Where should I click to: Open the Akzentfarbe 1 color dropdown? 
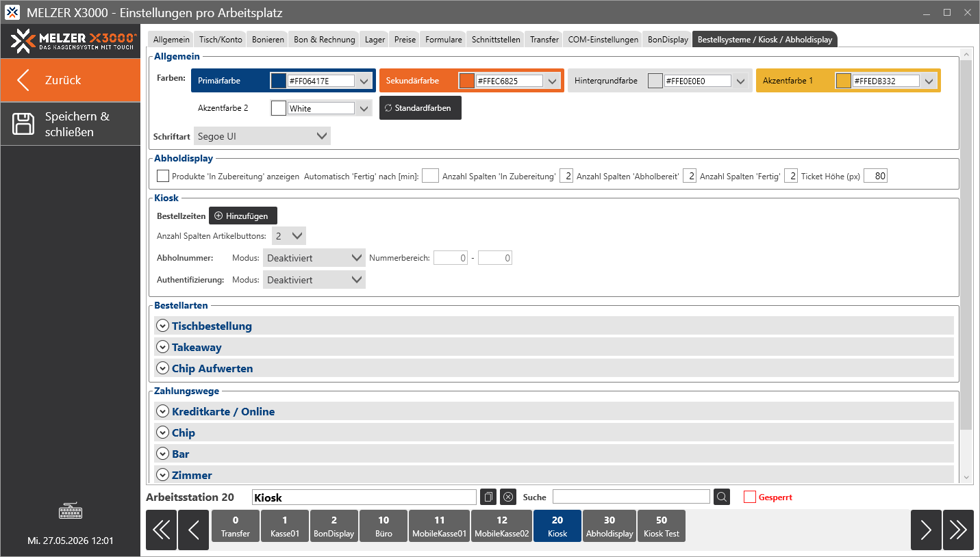929,81
